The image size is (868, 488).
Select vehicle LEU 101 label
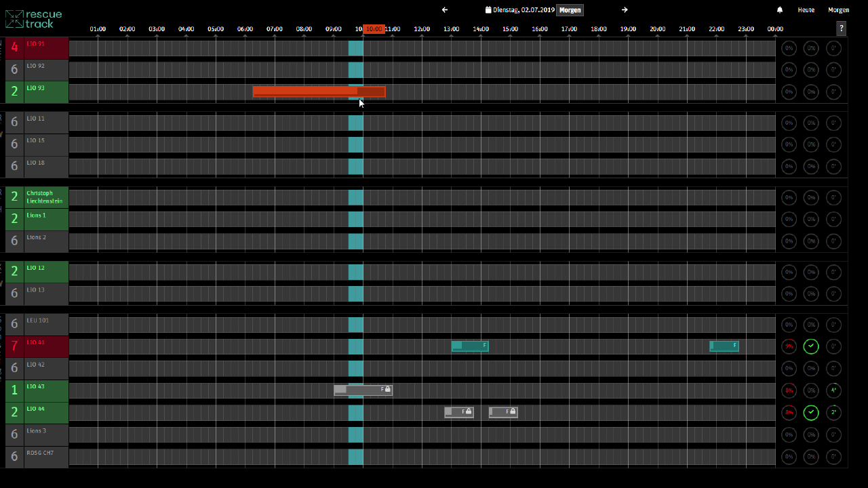click(x=46, y=324)
